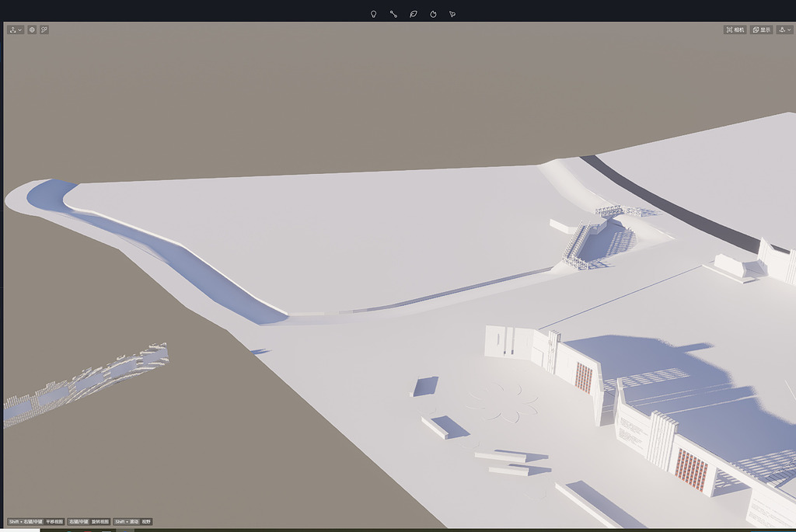
Task: Click the globe icon in viewport corner
Action: pyautogui.click(x=32, y=30)
